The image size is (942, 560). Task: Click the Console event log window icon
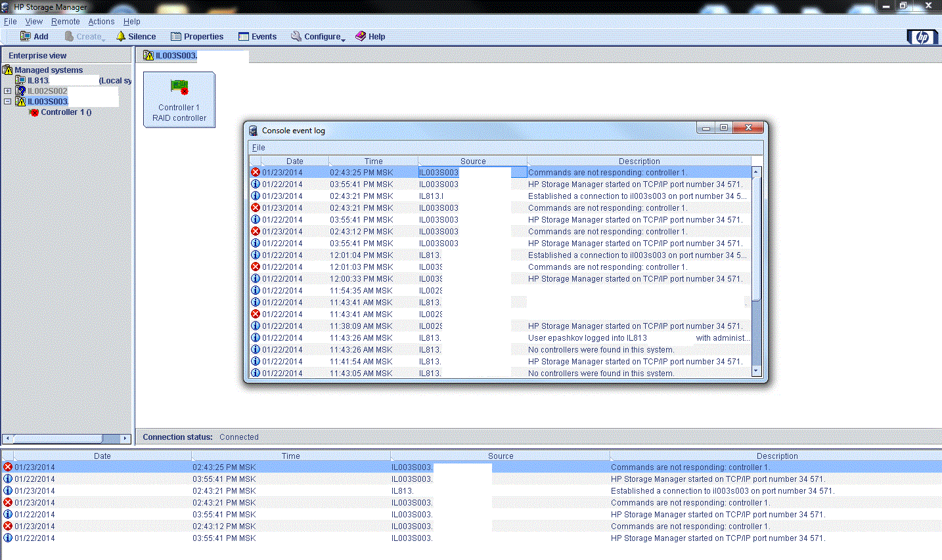click(x=254, y=131)
